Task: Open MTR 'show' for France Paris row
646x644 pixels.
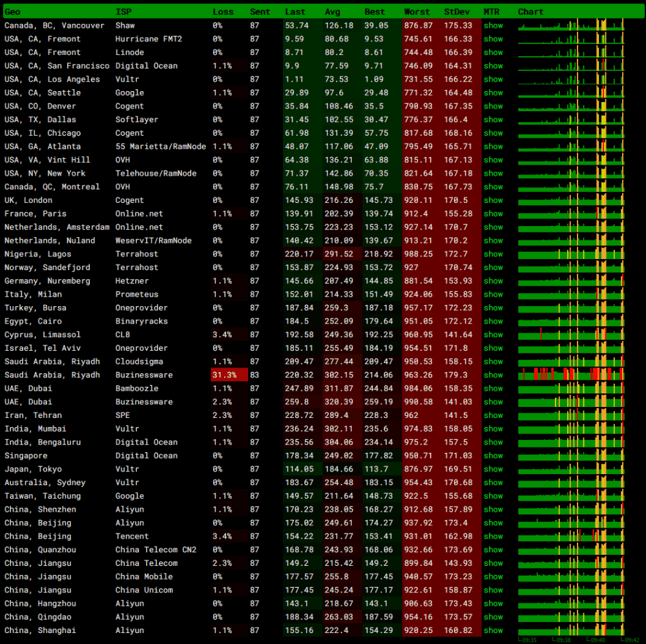Action: point(493,214)
